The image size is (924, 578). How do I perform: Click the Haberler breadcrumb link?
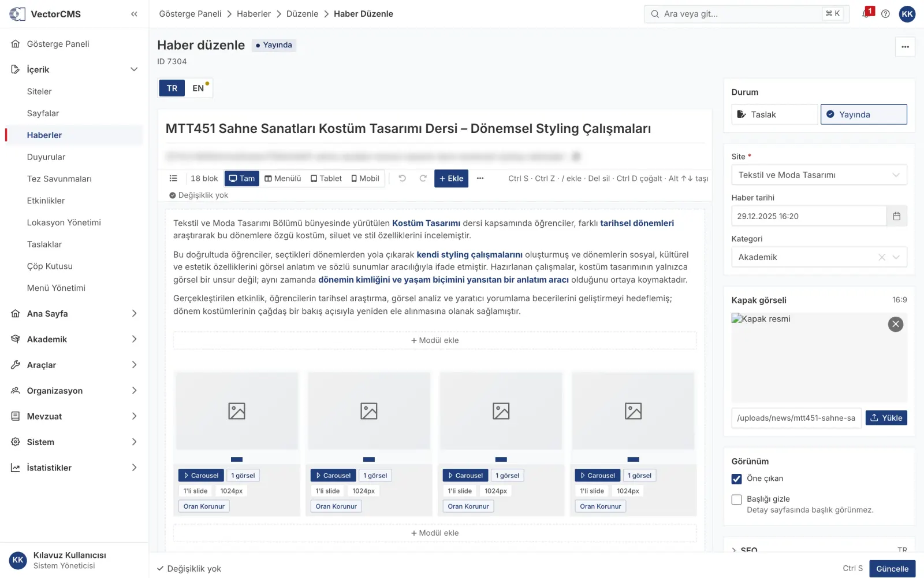[254, 14]
